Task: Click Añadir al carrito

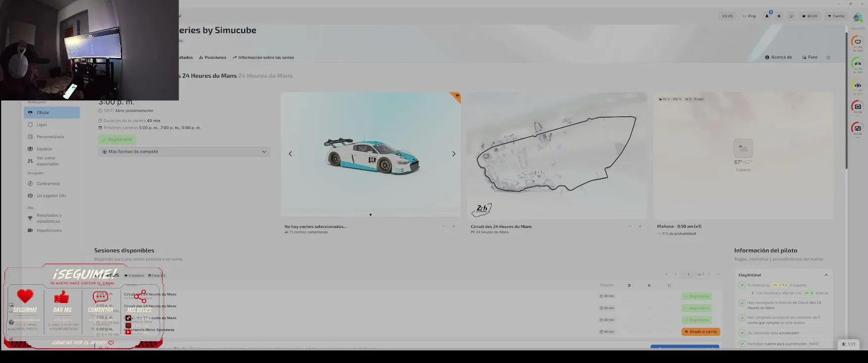Action: 700,332
